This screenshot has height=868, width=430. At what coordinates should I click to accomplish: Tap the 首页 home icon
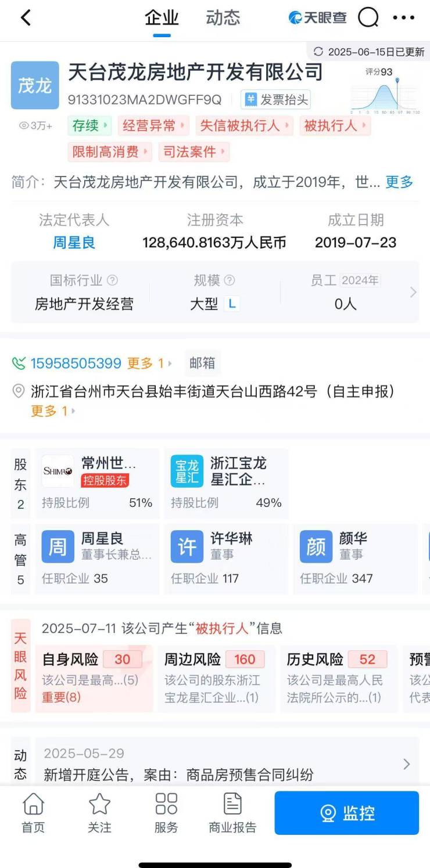33,813
